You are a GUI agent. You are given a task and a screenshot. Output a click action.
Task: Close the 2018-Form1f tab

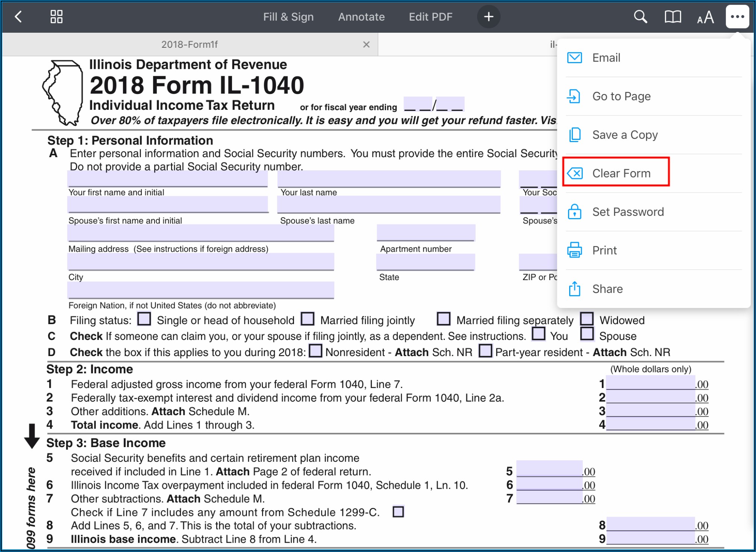[x=366, y=44]
